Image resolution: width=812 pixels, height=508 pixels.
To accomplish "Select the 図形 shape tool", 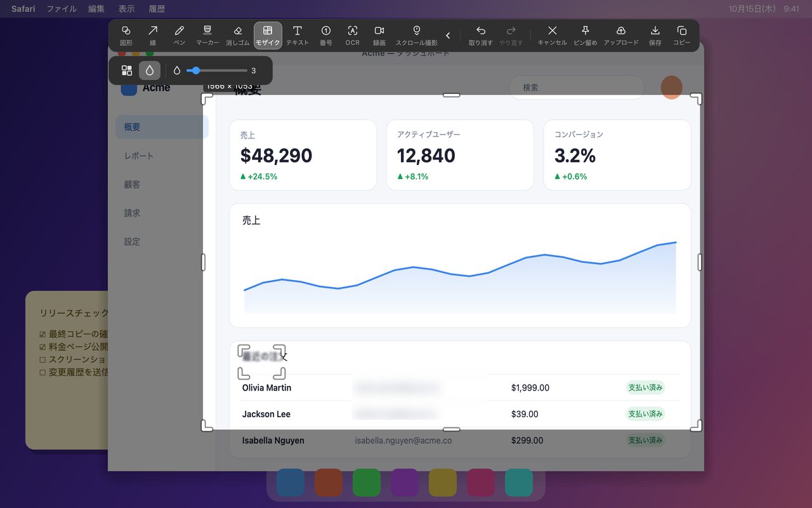I will pos(126,36).
